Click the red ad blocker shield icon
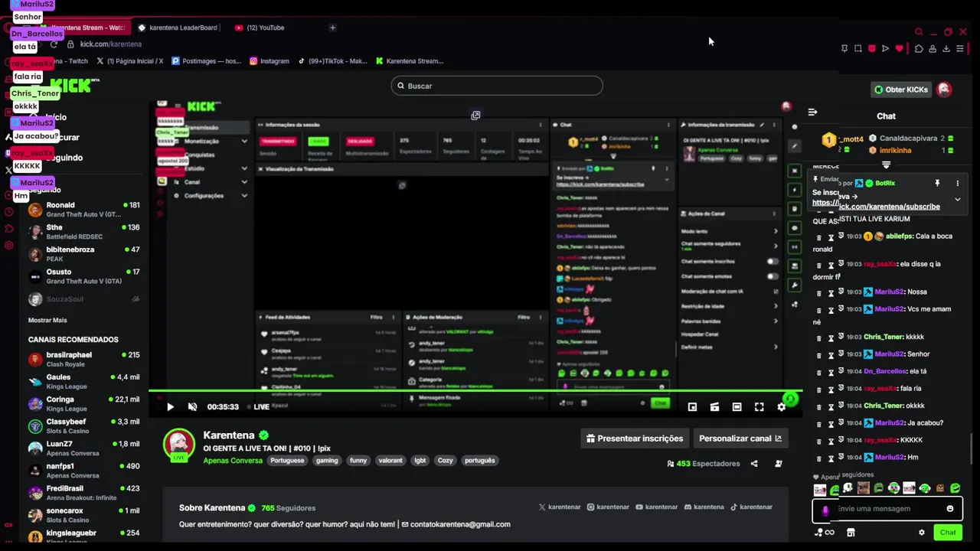Viewport: 980px width, 551px height. pos(871,49)
